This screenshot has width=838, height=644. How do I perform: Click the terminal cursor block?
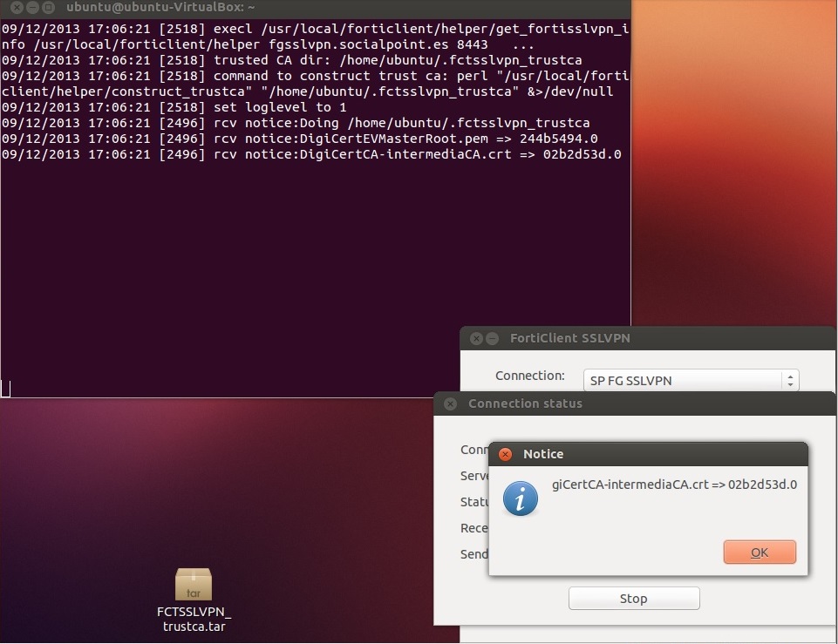5,389
